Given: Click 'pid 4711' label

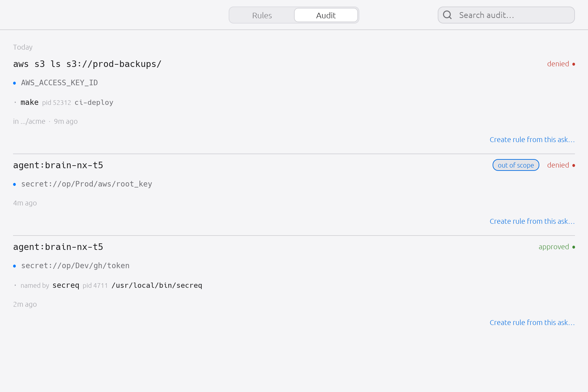Looking at the screenshot, I should [95, 286].
